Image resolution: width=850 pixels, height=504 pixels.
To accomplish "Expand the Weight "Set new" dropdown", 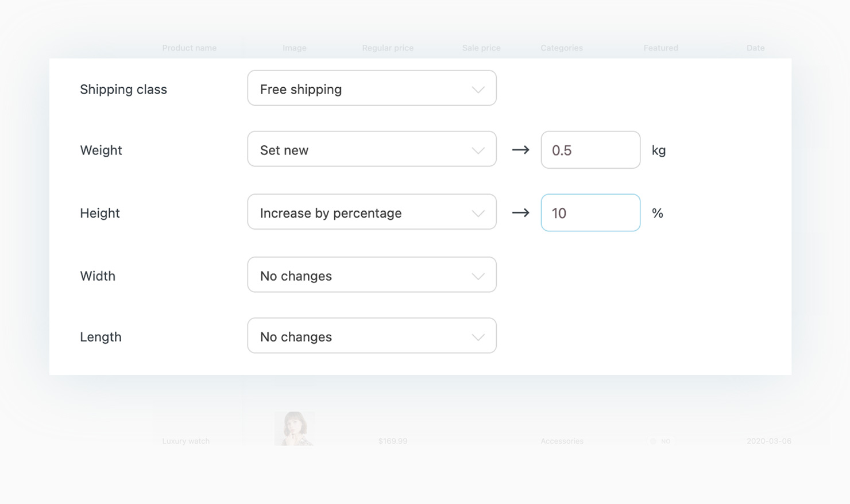I will click(371, 149).
